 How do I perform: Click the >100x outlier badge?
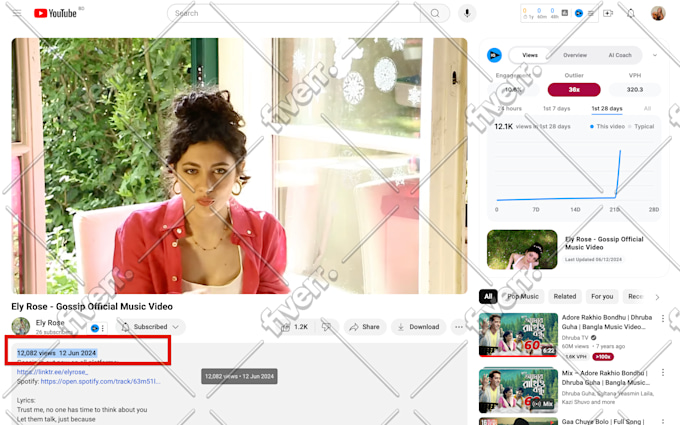(603, 356)
